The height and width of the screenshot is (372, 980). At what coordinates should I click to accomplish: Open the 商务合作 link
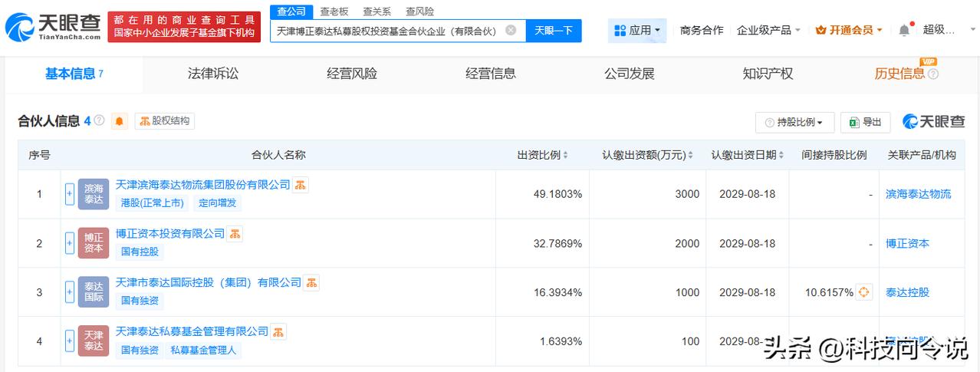point(702,31)
